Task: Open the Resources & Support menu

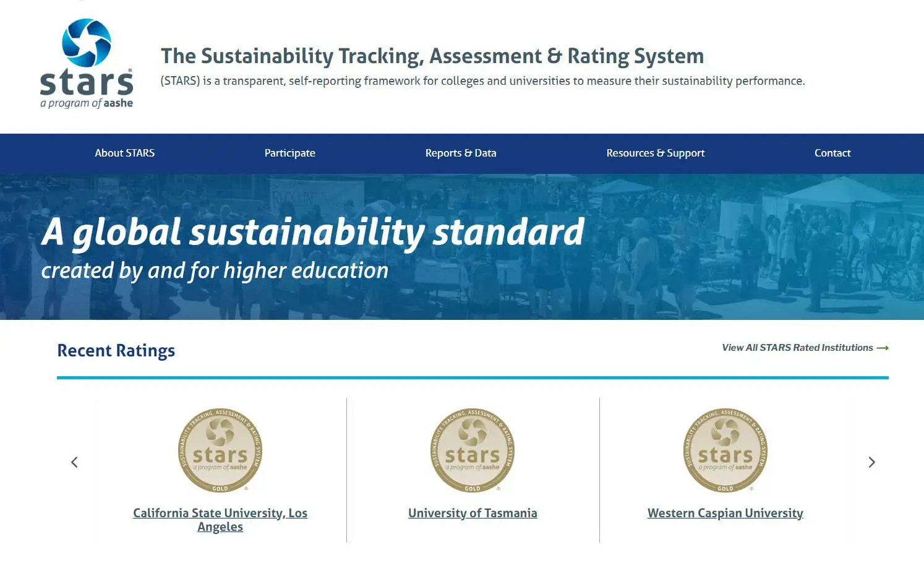Action: pyautogui.click(x=656, y=153)
